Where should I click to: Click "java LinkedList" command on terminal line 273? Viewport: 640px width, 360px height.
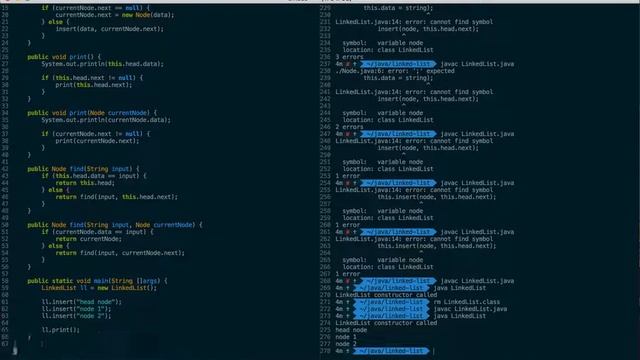coord(460,316)
